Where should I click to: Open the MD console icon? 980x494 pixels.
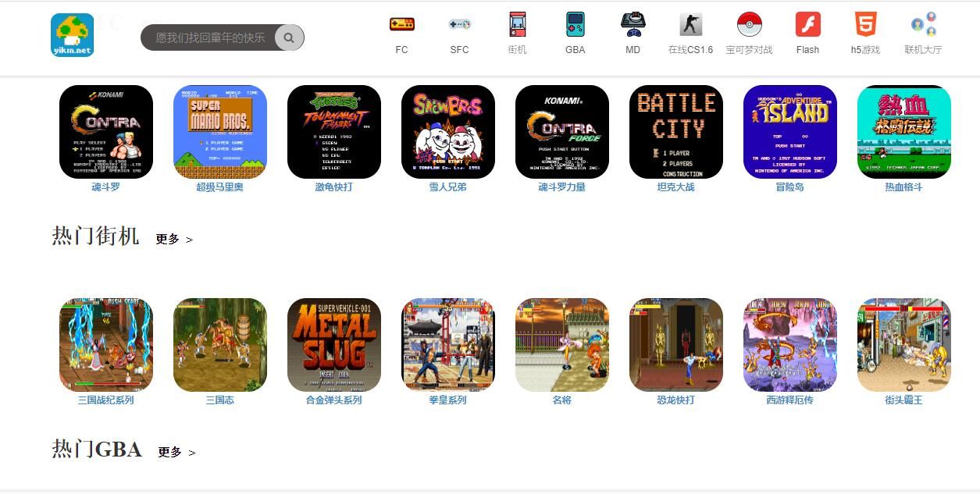[633, 24]
